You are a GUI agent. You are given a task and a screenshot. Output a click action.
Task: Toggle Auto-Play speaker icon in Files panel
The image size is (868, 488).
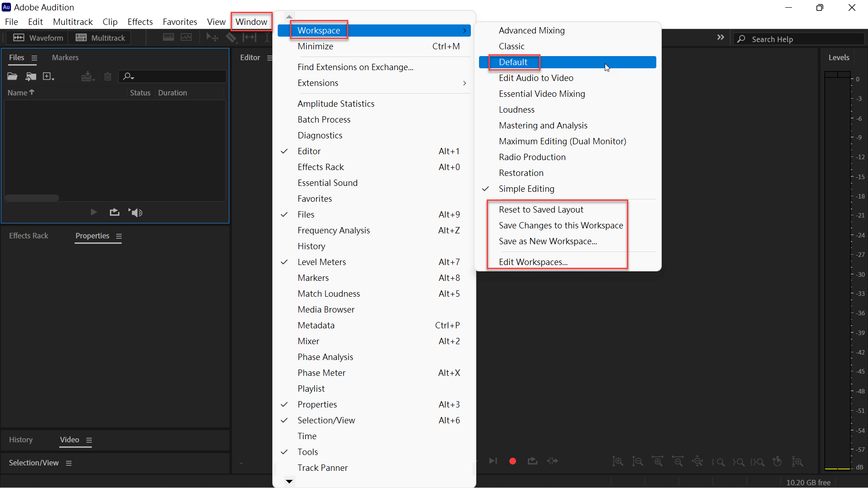(136, 212)
